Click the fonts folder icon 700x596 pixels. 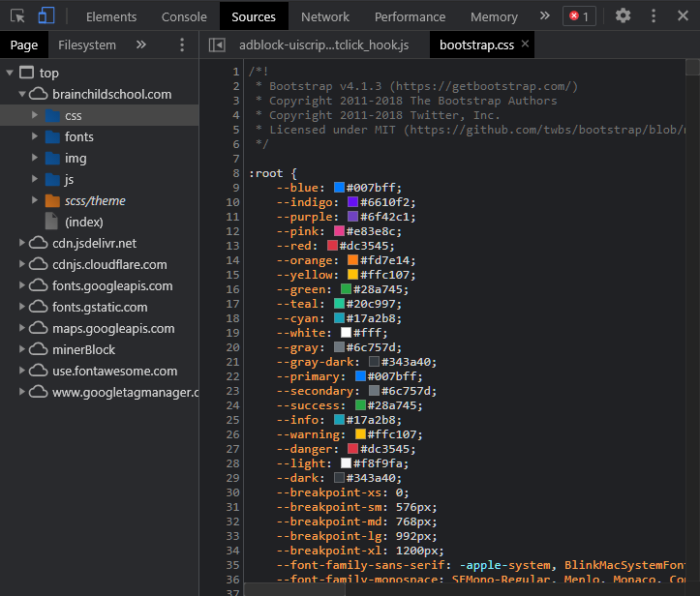click(x=52, y=136)
